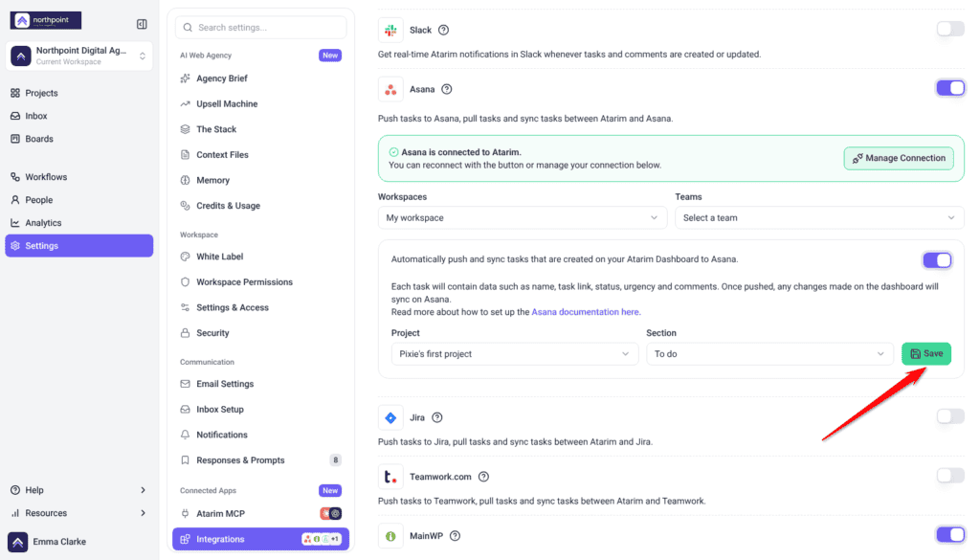The image size is (980, 560).
Task: Open Jira help question mark
Action: click(437, 417)
